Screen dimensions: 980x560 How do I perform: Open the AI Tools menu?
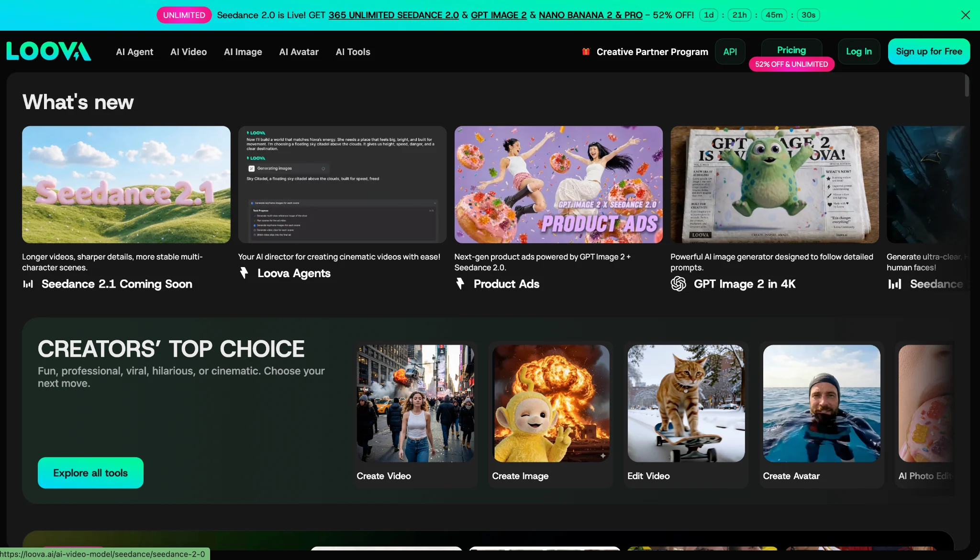[353, 52]
